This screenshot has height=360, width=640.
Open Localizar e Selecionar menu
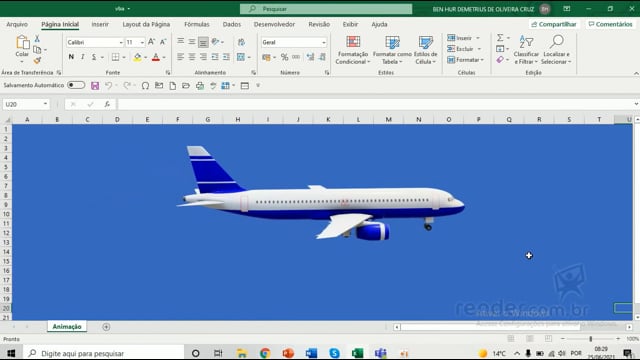[x=556, y=50]
